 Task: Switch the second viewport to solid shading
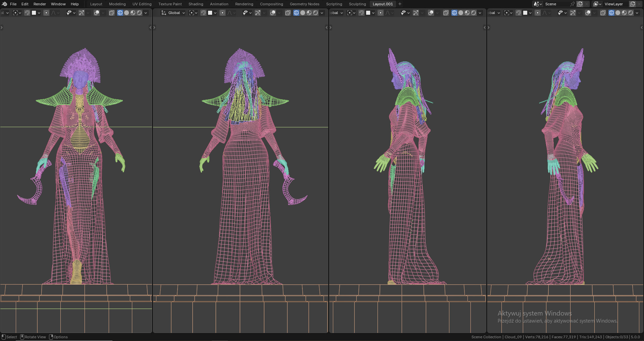303,13
